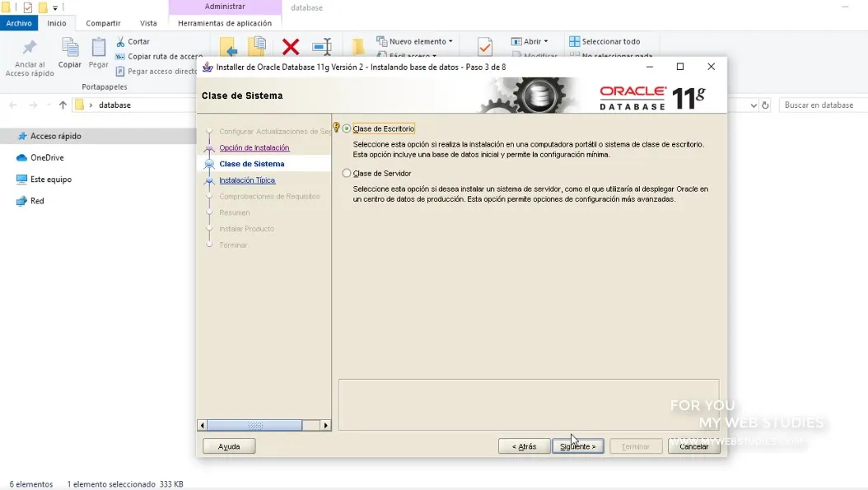Viewport: 868px width, 490px height.
Task: Switch to the Inicio ribbon tab
Action: point(57,23)
